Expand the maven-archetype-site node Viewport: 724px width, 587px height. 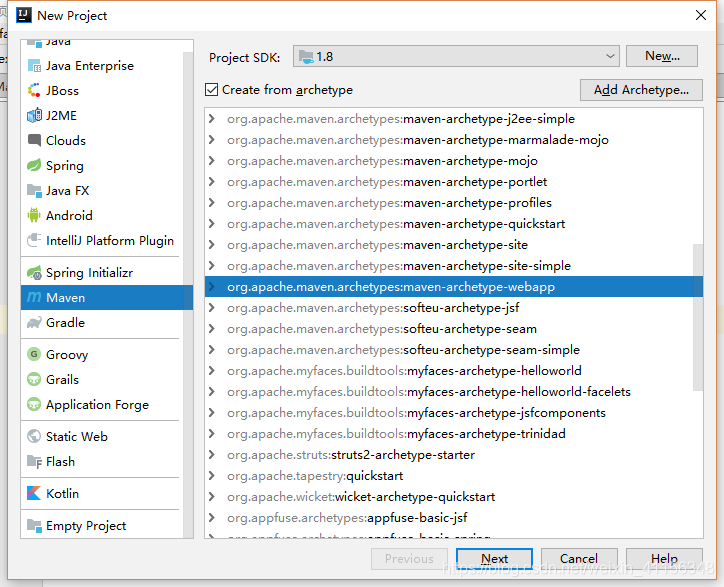point(212,245)
